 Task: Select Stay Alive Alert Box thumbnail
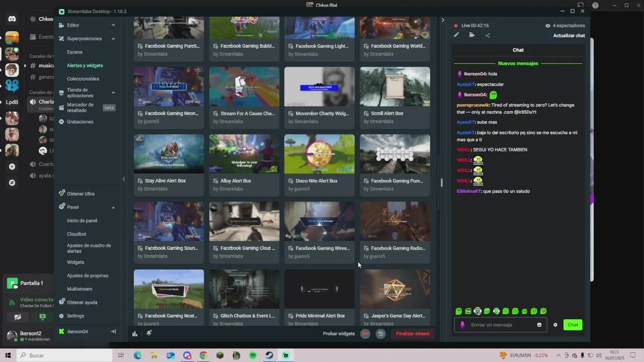[x=169, y=154]
